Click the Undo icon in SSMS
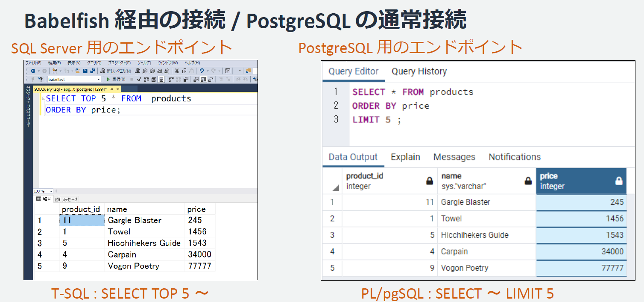 202,71
